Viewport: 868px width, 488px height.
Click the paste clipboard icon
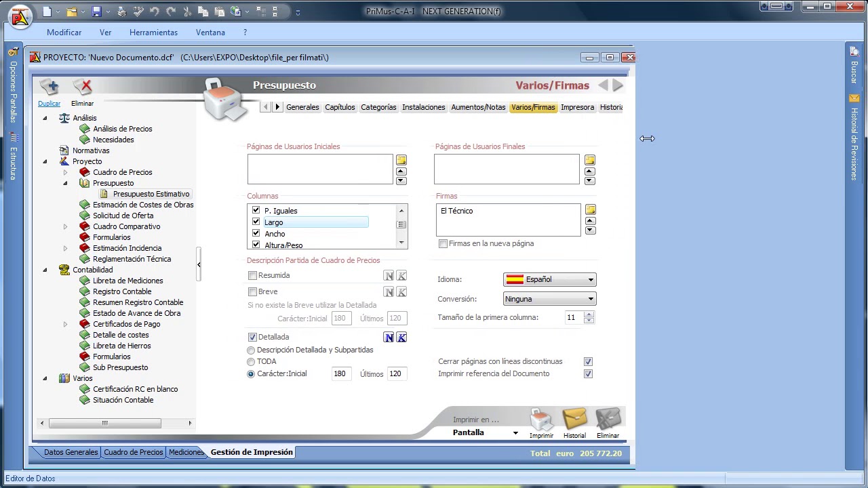click(219, 12)
